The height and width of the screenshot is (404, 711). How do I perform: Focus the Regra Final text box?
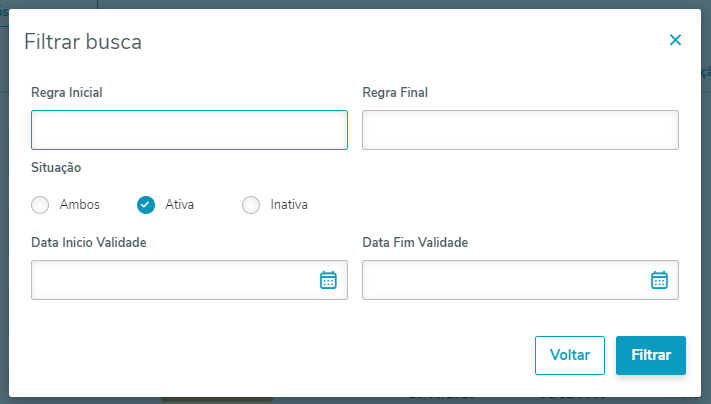click(520, 130)
